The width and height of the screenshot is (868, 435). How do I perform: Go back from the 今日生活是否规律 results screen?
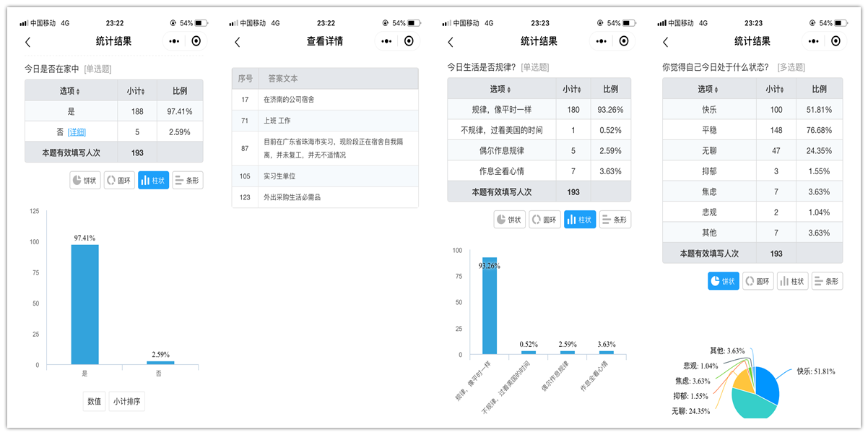point(451,42)
